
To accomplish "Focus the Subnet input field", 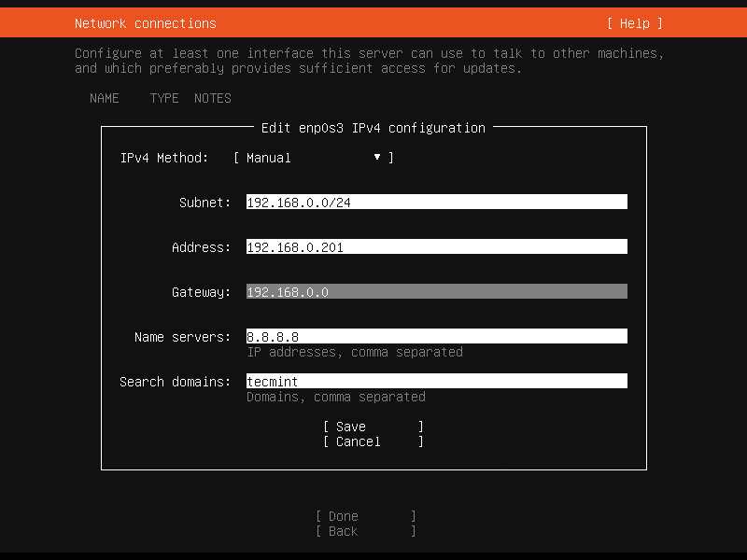I will [436, 203].
